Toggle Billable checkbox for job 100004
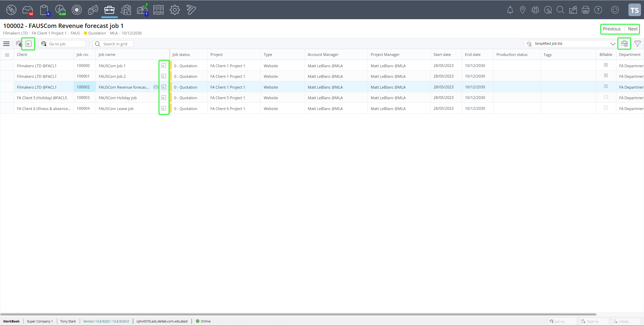 coord(606,108)
